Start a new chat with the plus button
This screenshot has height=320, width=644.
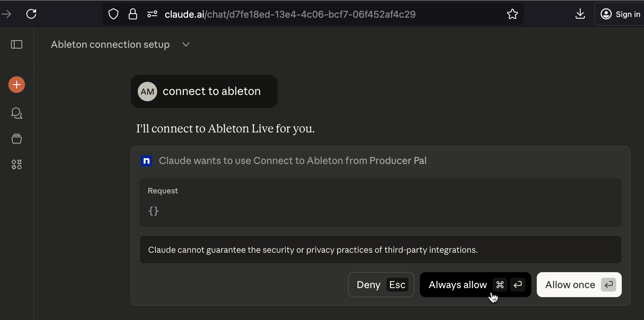[16, 85]
